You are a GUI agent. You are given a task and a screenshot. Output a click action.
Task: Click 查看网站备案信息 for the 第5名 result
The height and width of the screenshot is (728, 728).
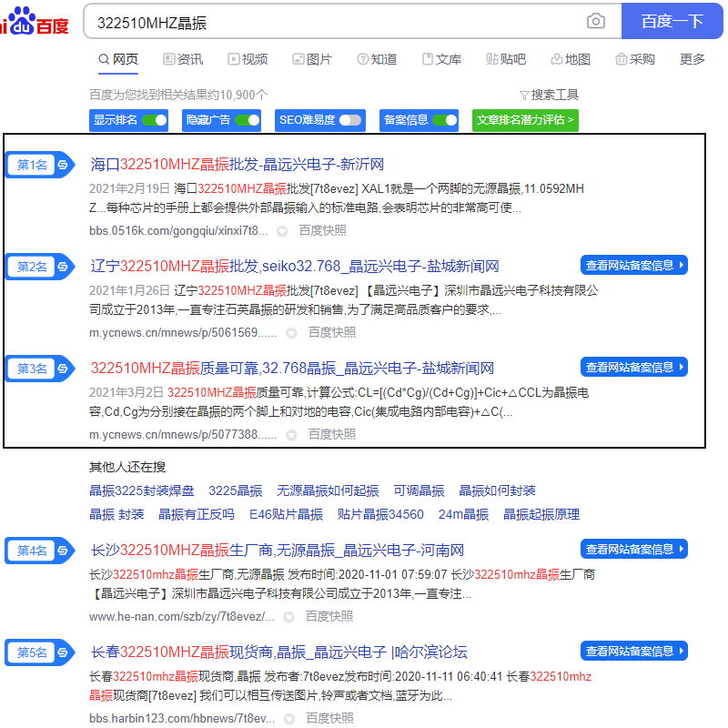click(633, 652)
